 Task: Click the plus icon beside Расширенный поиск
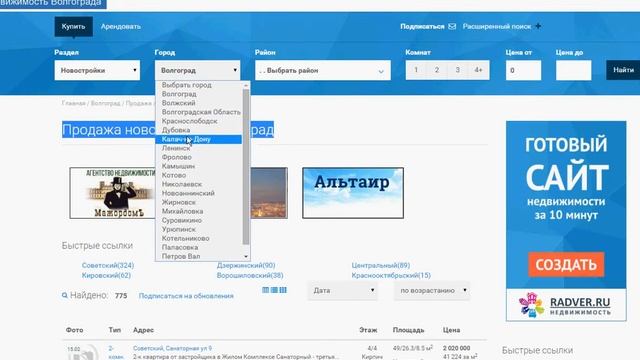tap(538, 26)
